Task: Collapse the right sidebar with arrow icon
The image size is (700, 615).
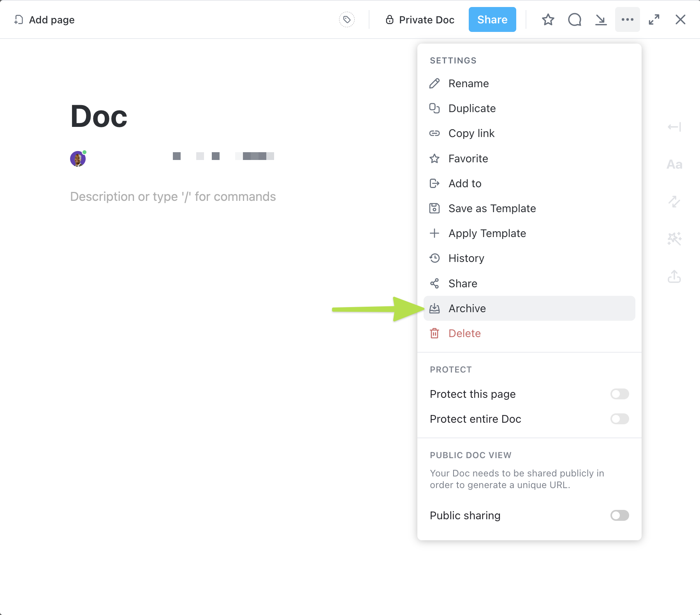Action: pyautogui.click(x=674, y=127)
